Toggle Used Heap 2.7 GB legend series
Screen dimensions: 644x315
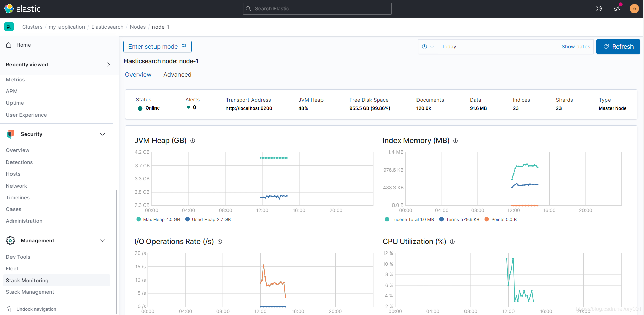(x=208, y=219)
